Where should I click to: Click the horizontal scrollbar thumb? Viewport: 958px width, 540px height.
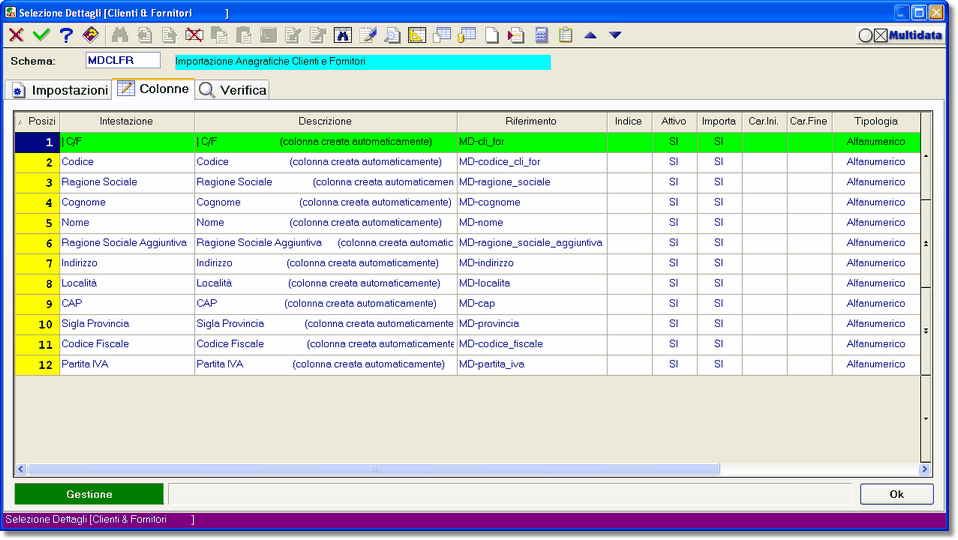(374, 469)
